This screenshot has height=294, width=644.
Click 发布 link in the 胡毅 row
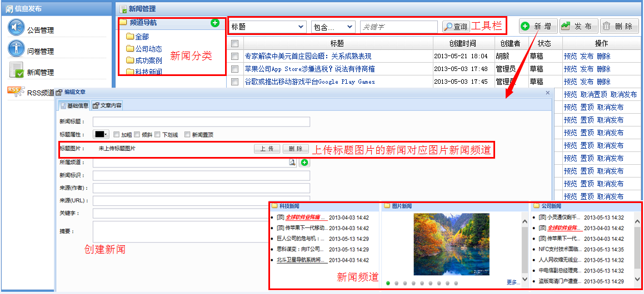coord(587,56)
